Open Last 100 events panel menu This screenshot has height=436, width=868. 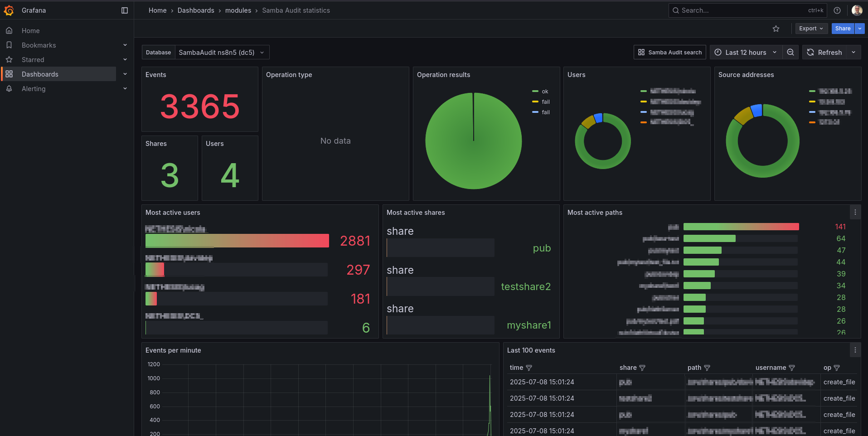pyautogui.click(x=855, y=350)
